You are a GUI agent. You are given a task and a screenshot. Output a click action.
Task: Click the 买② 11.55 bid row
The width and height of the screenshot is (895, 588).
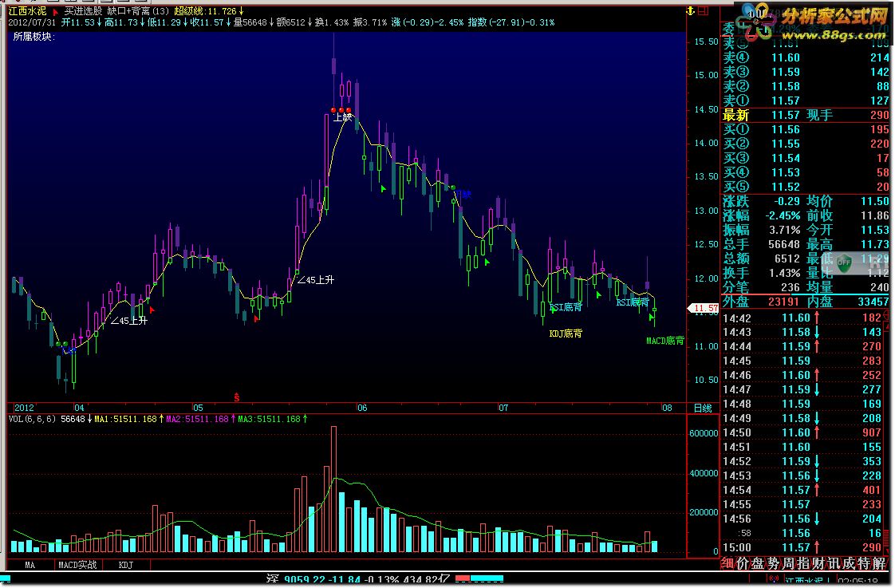tap(806, 144)
